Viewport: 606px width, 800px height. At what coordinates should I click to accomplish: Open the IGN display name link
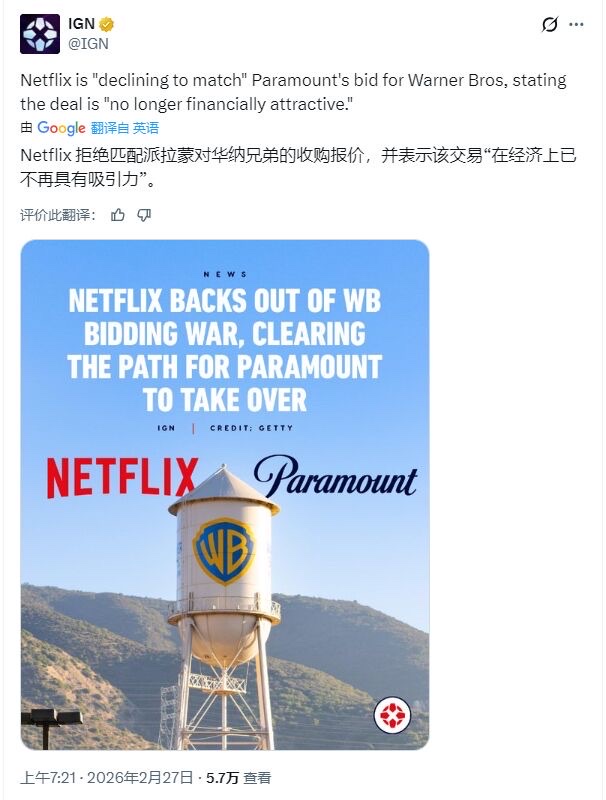[x=82, y=24]
